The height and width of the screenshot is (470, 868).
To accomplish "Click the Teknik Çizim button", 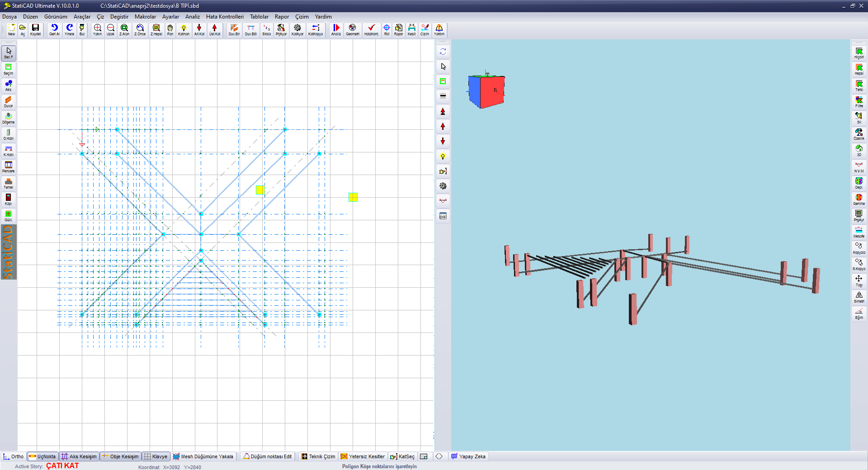I will click(x=318, y=456).
